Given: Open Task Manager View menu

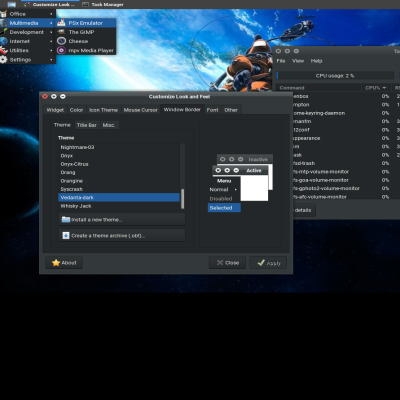Looking at the screenshot, I should pos(298,61).
